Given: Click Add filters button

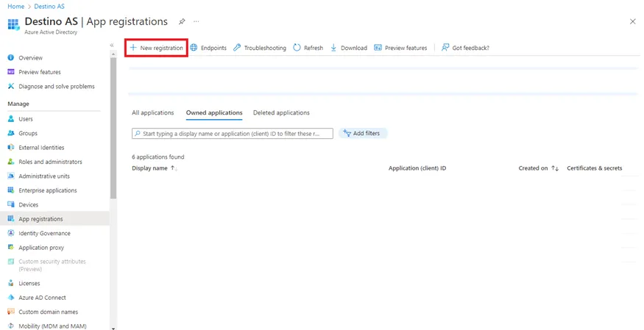Looking at the screenshot, I should 361,134.
